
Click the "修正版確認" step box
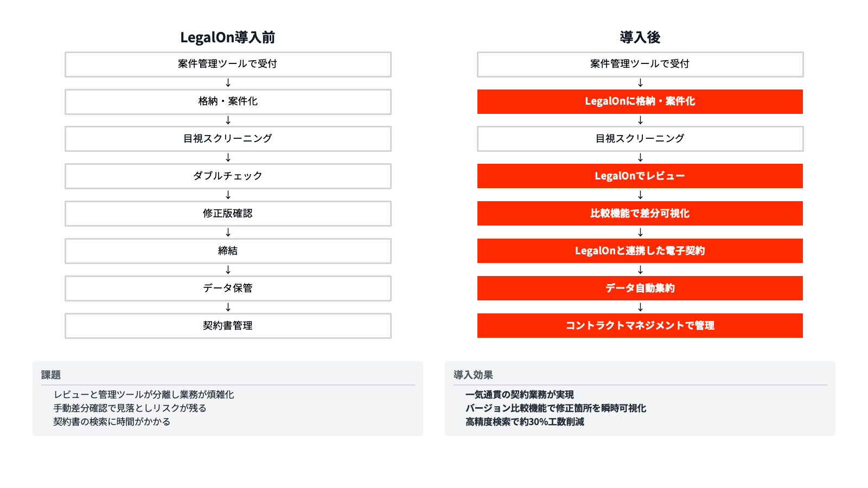(x=228, y=214)
